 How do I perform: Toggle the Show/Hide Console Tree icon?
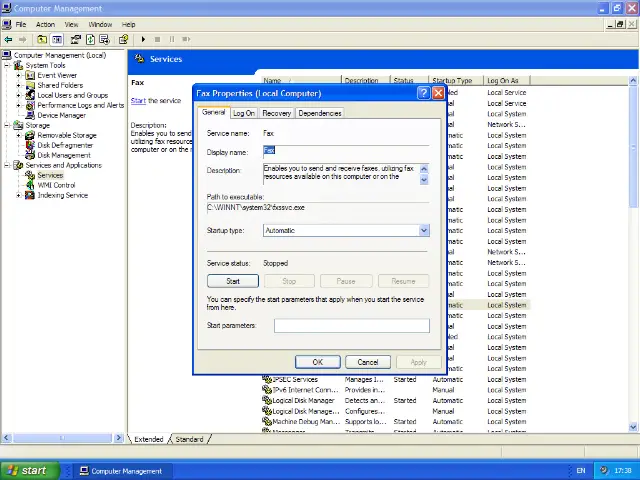pyautogui.click(x=57, y=39)
